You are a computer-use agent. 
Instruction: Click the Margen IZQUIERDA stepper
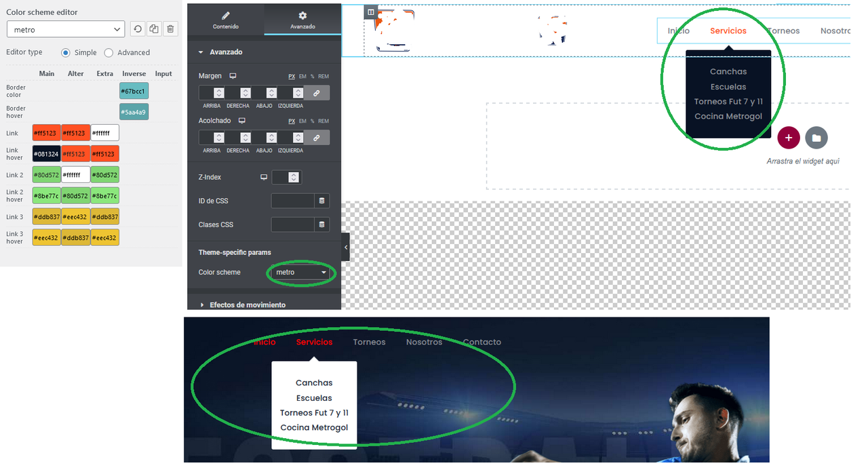point(298,93)
